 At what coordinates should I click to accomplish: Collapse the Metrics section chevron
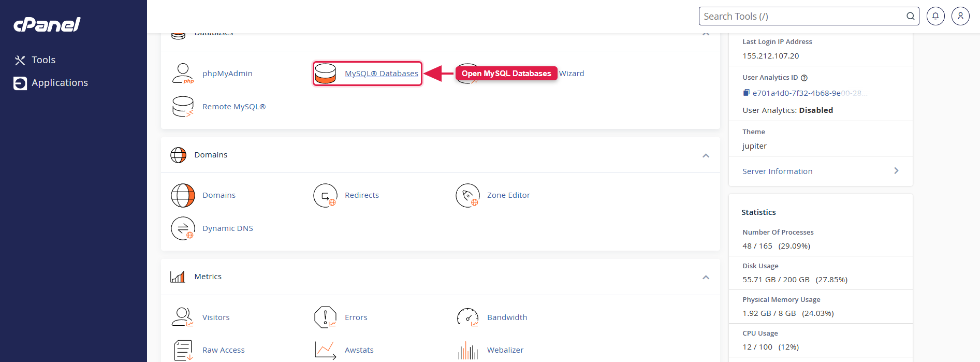pyautogui.click(x=706, y=277)
